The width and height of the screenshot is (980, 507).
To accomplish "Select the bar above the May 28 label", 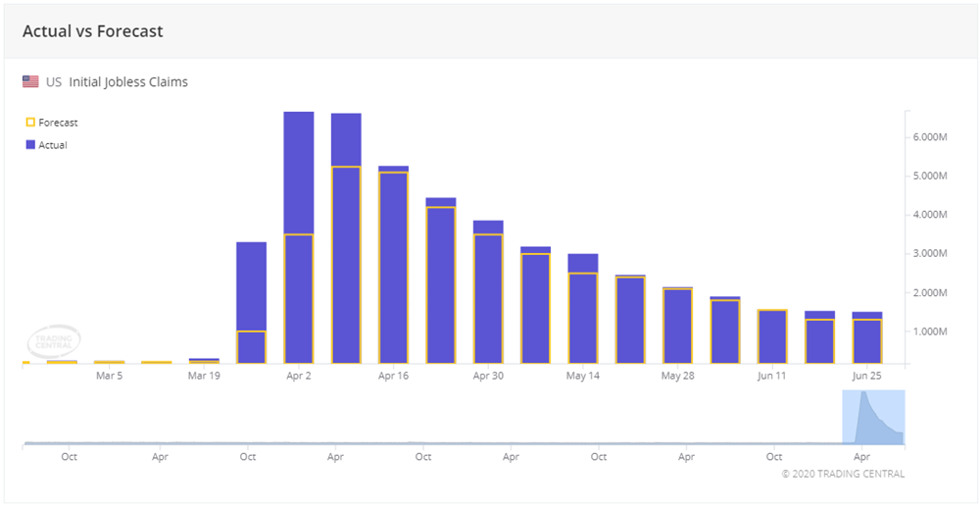I will click(677, 326).
